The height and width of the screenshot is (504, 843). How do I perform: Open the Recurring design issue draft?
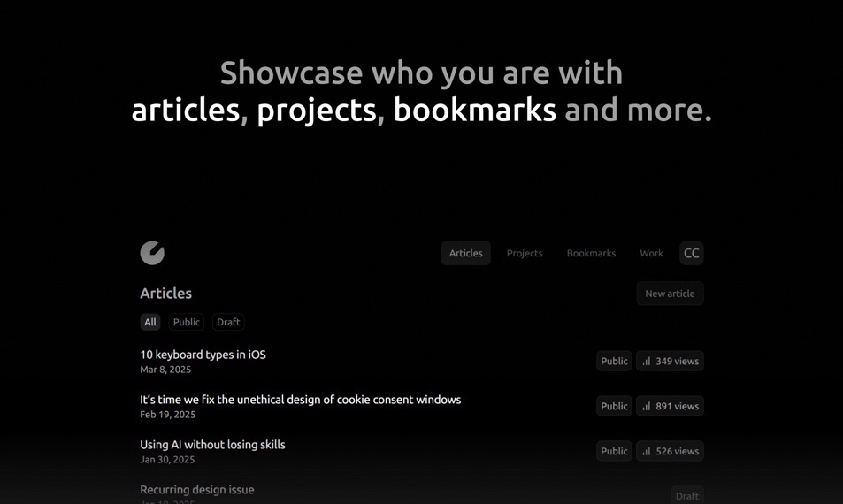coord(196,490)
